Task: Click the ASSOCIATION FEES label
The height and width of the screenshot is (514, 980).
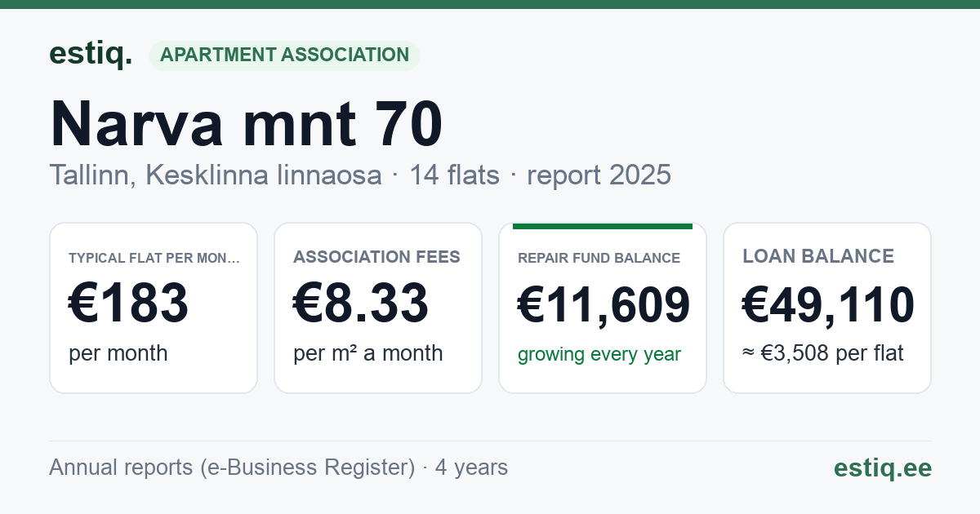Action: (376, 257)
